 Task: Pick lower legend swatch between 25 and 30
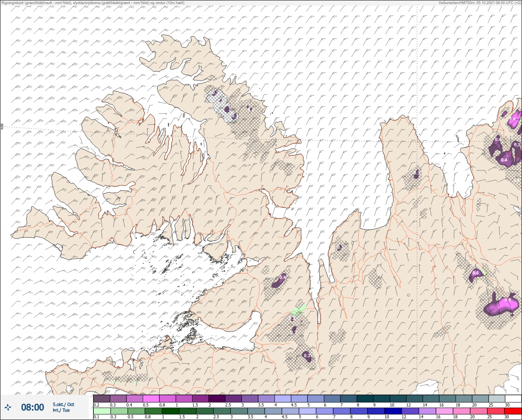tap(497, 411)
